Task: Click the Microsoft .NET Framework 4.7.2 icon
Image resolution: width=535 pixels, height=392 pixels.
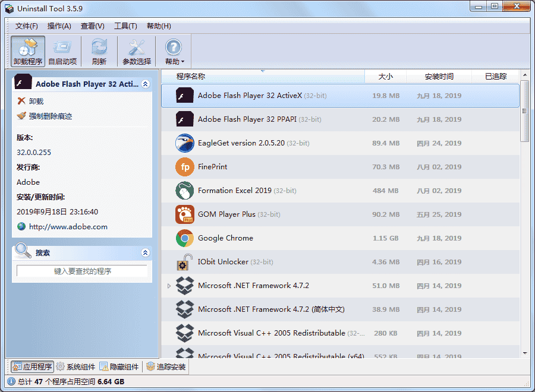Action: pyautogui.click(x=185, y=285)
